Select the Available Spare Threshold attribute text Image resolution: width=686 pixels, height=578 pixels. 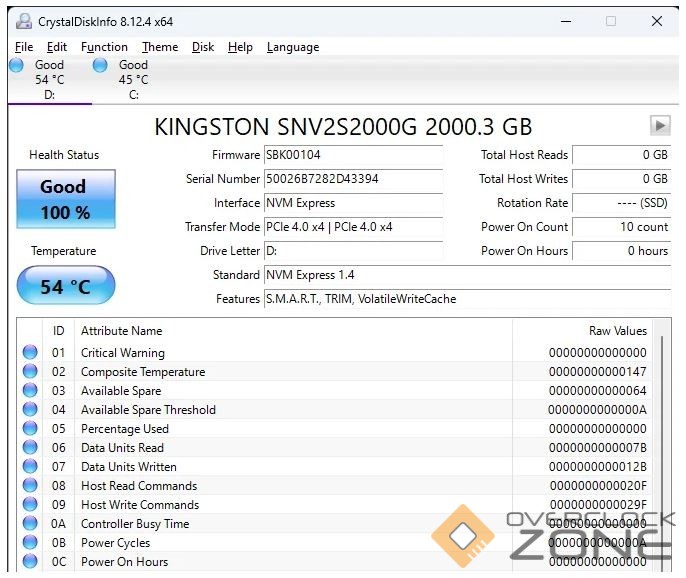(148, 410)
